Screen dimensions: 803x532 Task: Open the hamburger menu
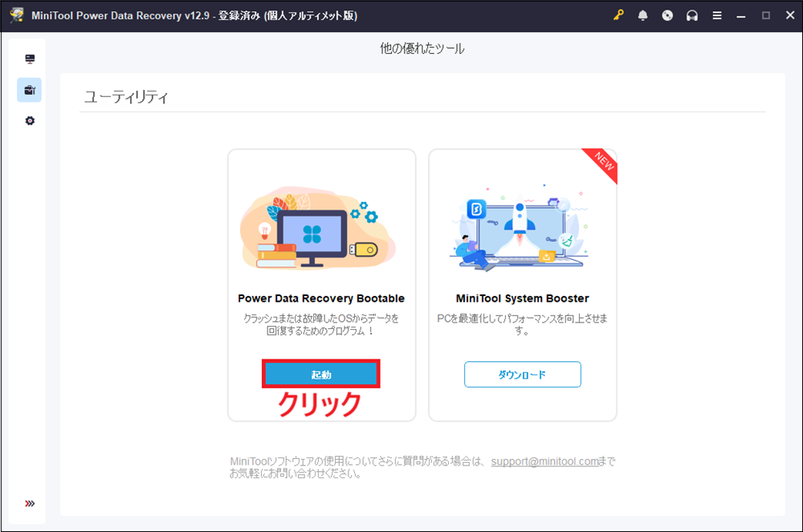tap(717, 15)
